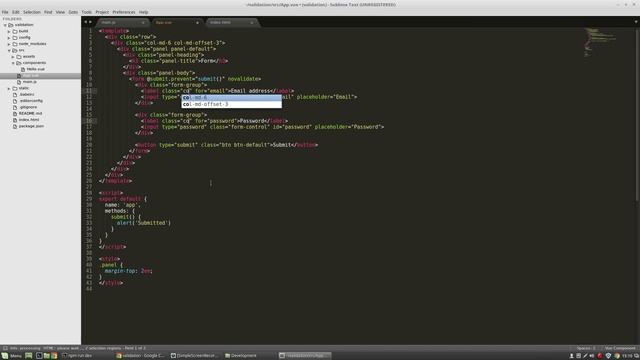Collapse the components folder

(13, 63)
